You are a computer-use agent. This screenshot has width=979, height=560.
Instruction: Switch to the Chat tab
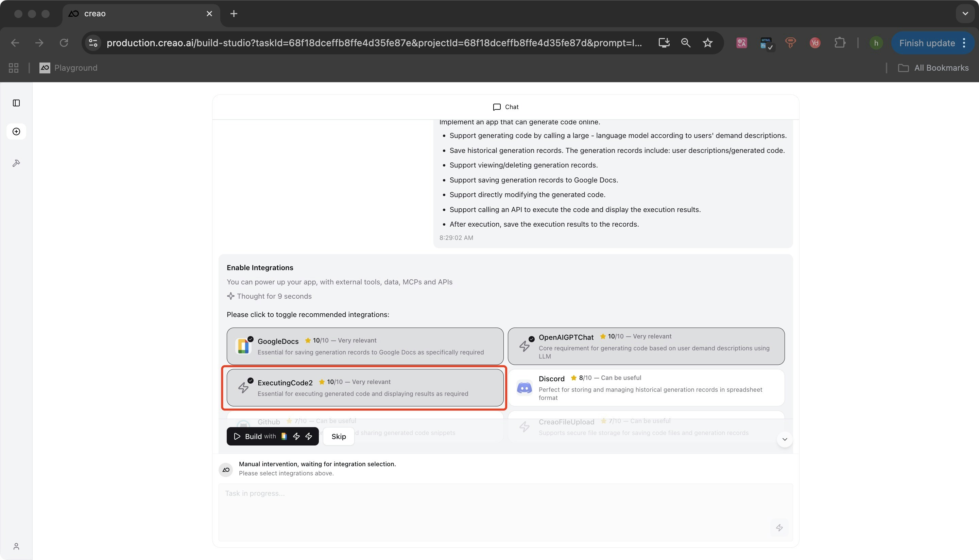505,107
